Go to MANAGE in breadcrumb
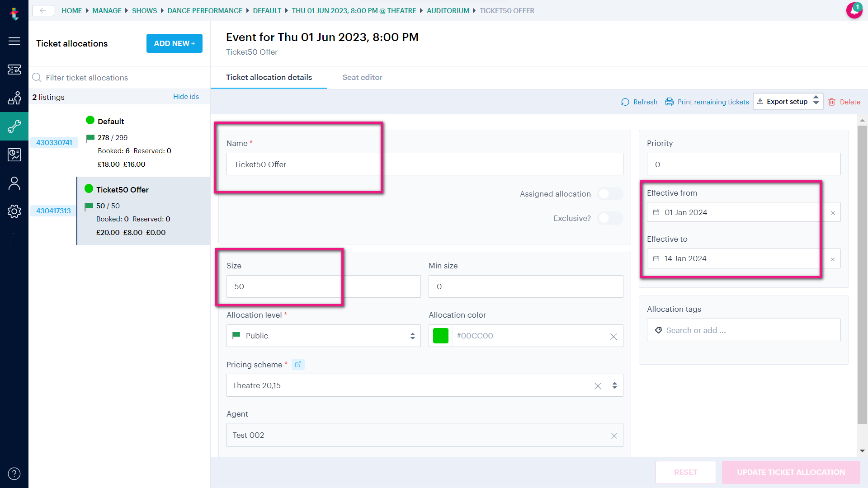Viewport: 868px width, 488px height. [107, 10]
